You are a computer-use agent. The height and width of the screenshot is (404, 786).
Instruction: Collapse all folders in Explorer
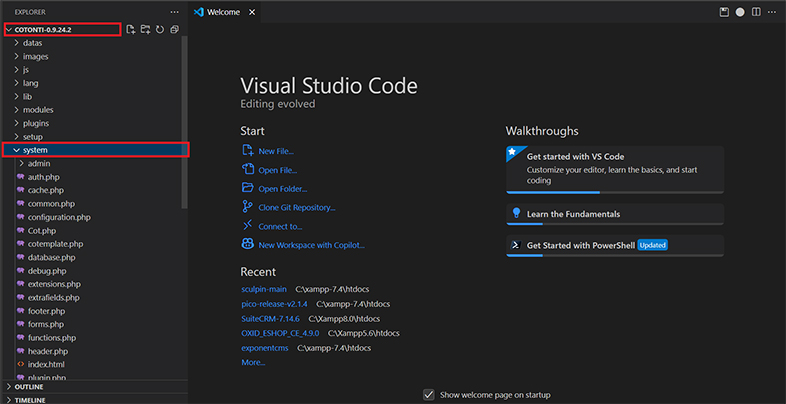coord(174,30)
